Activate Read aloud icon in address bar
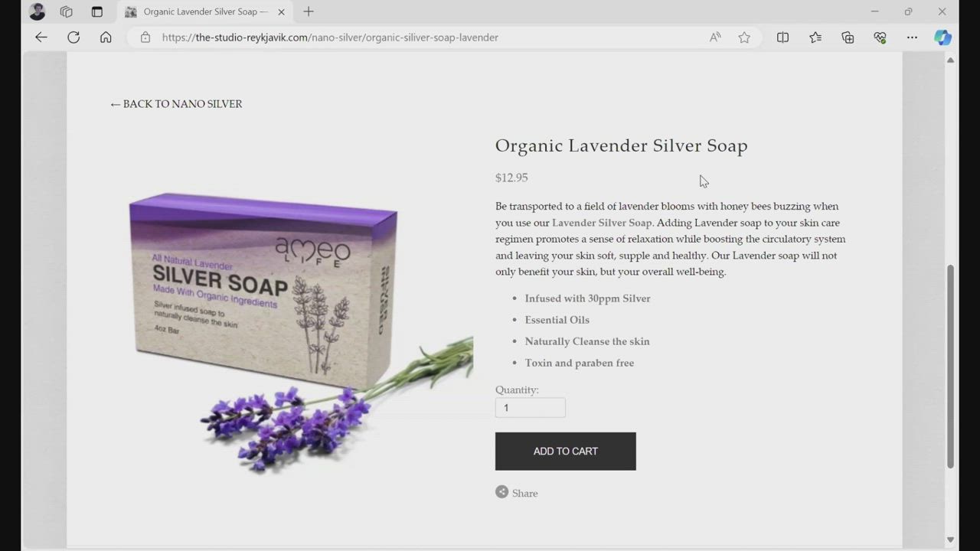The height and width of the screenshot is (551, 980). pyautogui.click(x=715, y=37)
